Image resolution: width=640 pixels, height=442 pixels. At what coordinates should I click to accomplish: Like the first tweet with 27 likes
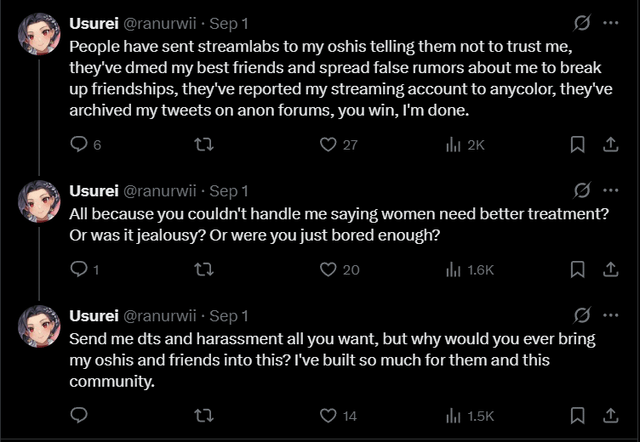pos(326,145)
